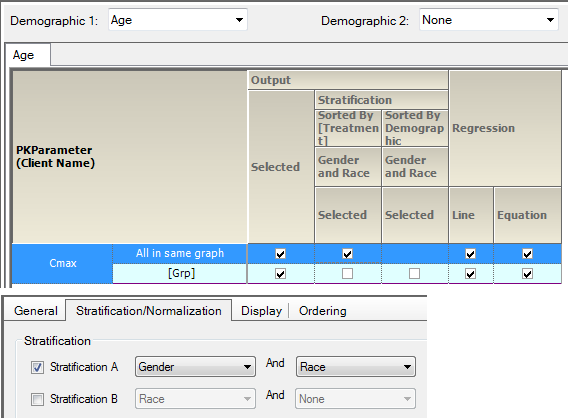Check Sorted By Demographic box in [Grp] row
This screenshot has width=569, height=418.
[414, 274]
